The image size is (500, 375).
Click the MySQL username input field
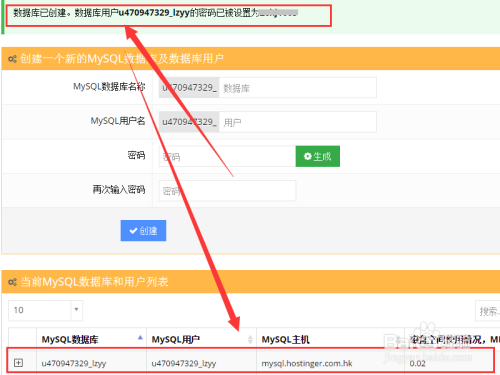coord(298,122)
